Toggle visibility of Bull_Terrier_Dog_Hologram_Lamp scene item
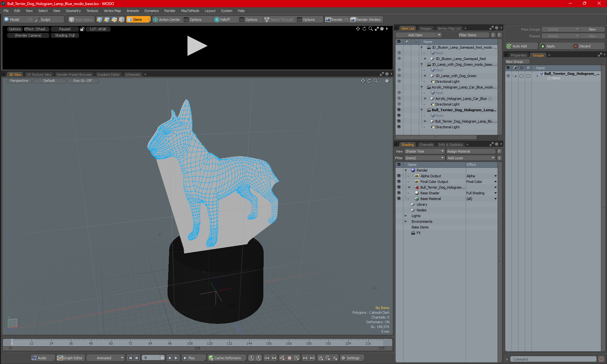The image size is (607, 364). (399, 110)
